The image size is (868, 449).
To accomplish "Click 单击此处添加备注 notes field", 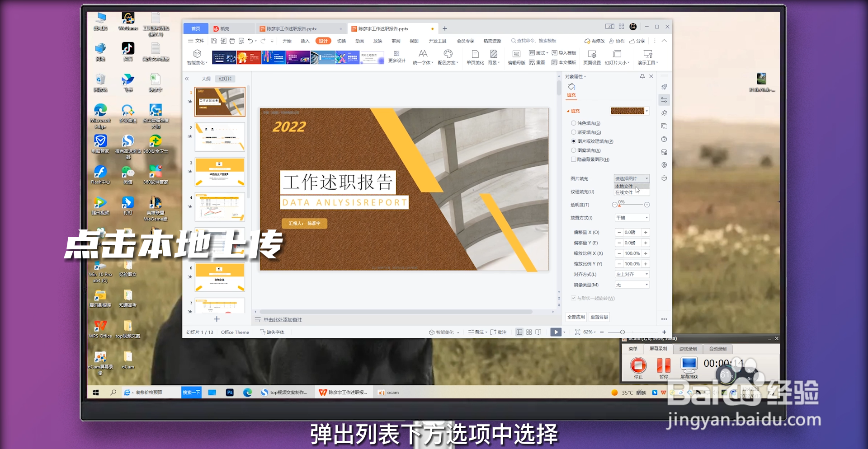I will tap(283, 320).
